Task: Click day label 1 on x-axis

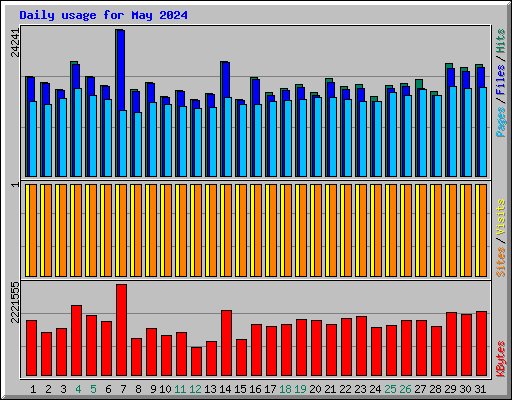Action: (33, 389)
